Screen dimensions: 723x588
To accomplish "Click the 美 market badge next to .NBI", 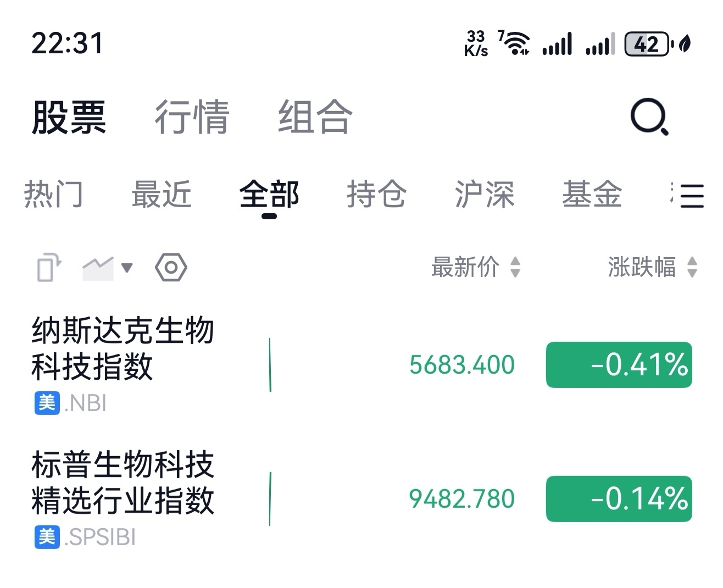I will tap(46, 403).
